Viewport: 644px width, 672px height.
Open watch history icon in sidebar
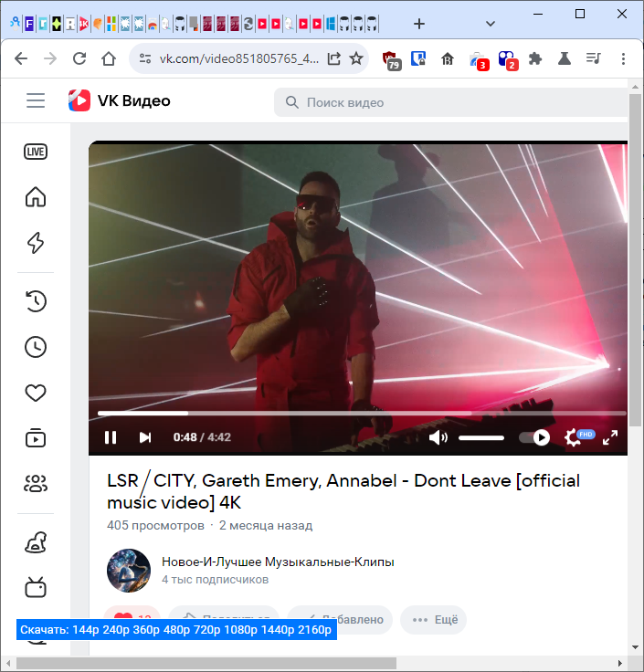pyautogui.click(x=36, y=301)
